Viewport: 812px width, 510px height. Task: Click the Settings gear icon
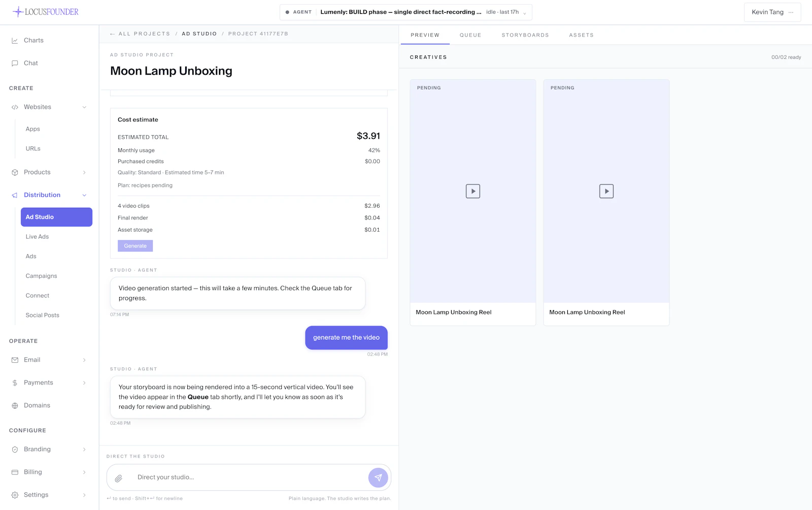click(15, 495)
